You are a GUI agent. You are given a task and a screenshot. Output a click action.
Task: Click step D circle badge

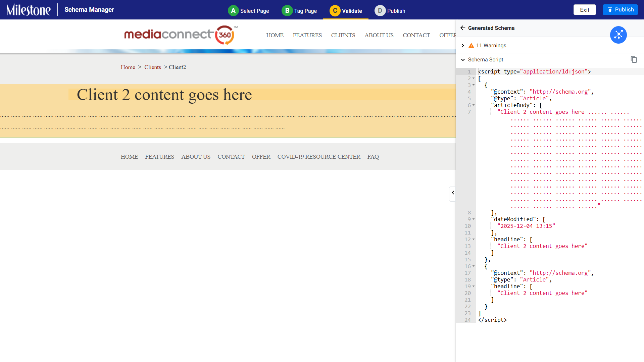pos(380,11)
